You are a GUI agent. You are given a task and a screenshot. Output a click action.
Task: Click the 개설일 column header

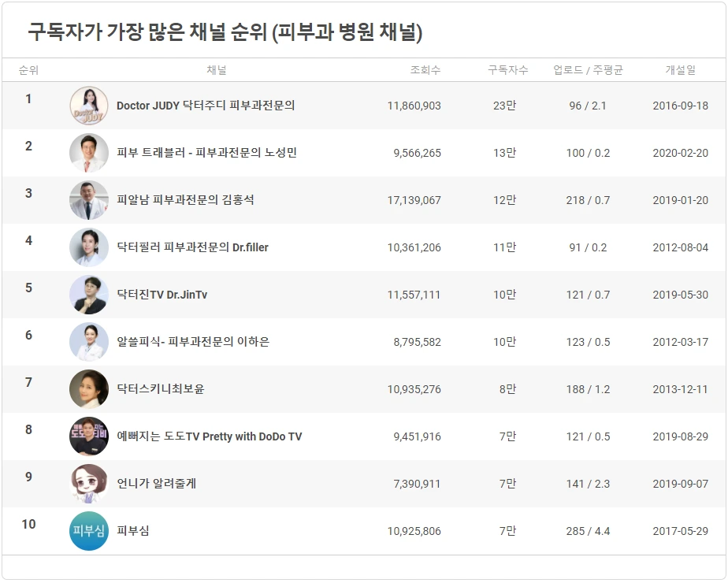(x=680, y=70)
